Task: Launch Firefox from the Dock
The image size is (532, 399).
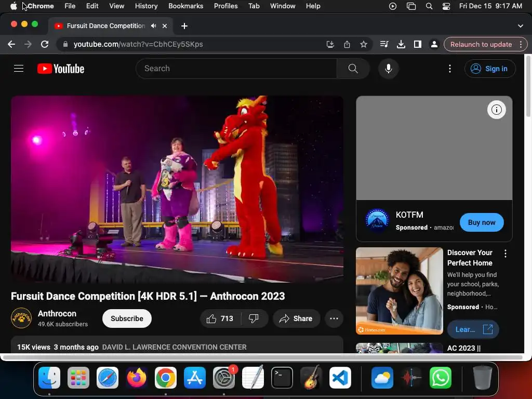Action: click(137, 378)
